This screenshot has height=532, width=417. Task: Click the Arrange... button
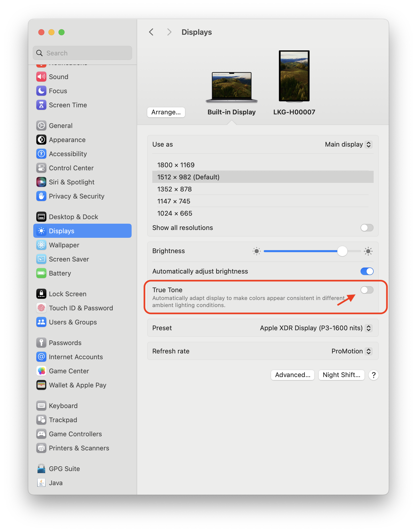tap(166, 112)
